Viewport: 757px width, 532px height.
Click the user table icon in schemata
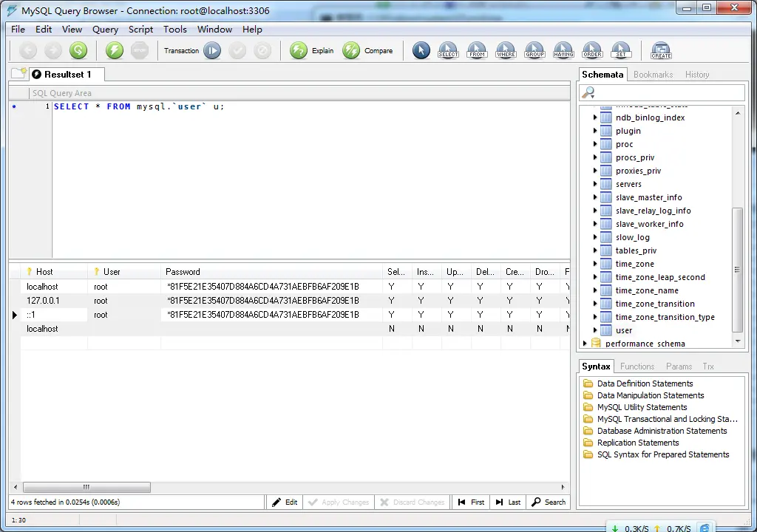point(606,330)
